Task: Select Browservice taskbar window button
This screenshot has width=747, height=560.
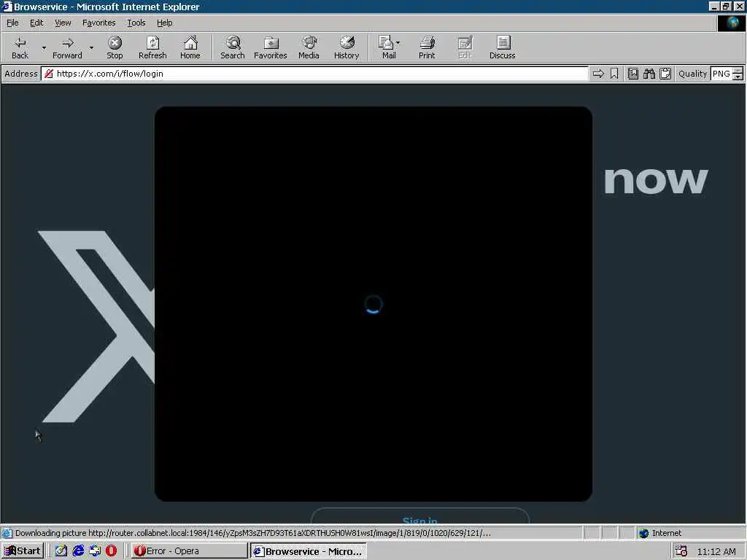Action: click(309, 551)
